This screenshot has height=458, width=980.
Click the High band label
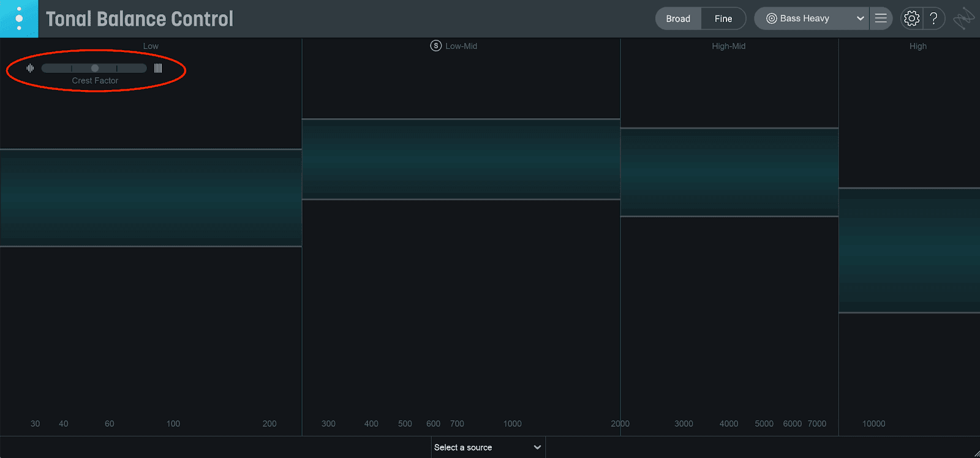point(918,46)
